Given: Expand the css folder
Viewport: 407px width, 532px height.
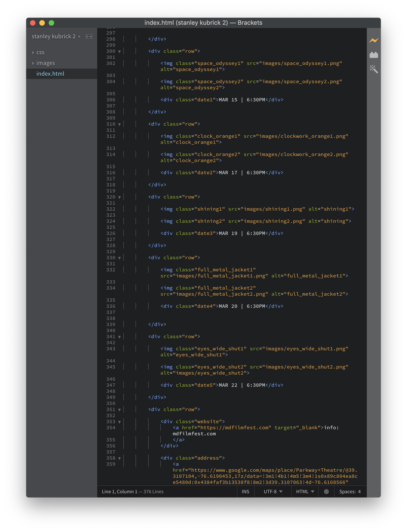Looking at the screenshot, I should pyautogui.click(x=33, y=52).
